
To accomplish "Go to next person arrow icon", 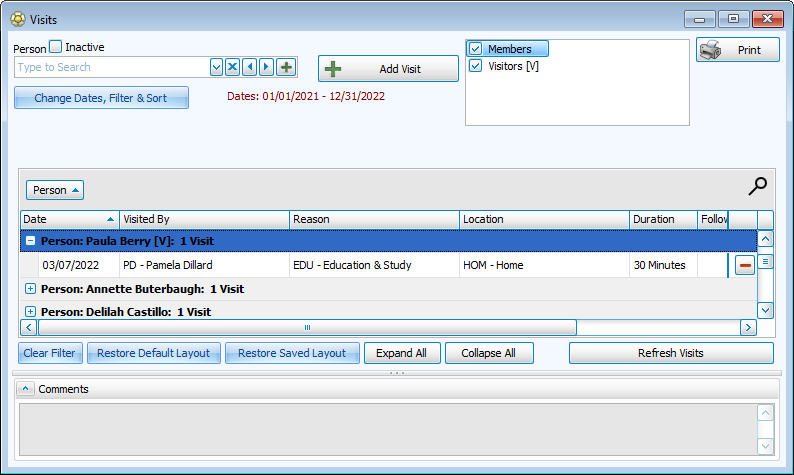I will 266,67.
